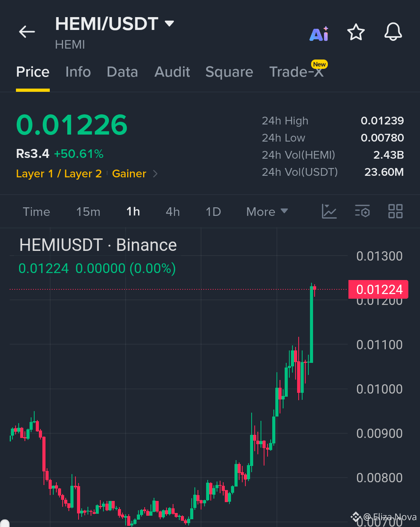This screenshot has height=527, width=420.
Task: Open the grid layout icon
Action: point(395,211)
